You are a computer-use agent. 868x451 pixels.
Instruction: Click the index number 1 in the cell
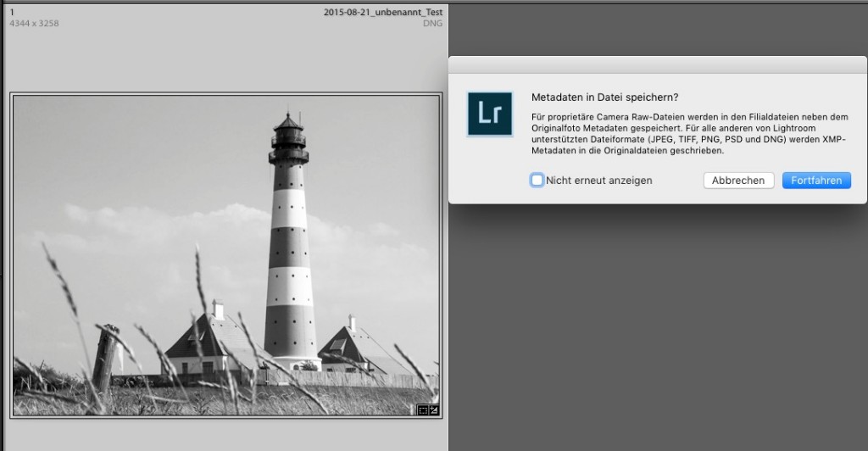pos(12,12)
